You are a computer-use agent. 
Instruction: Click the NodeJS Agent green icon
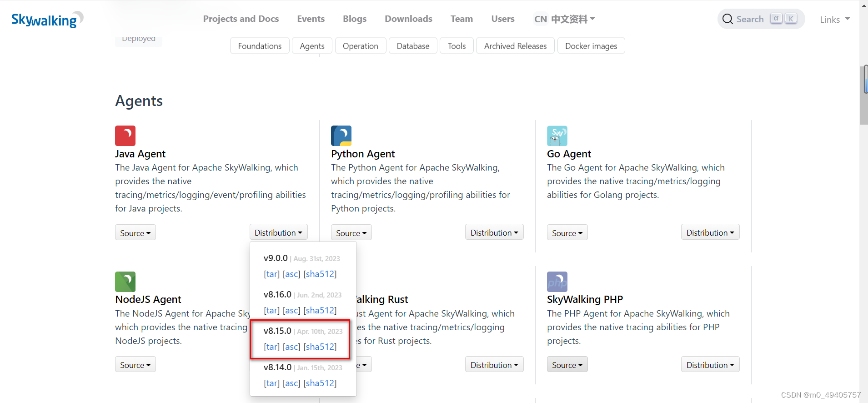pos(125,282)
